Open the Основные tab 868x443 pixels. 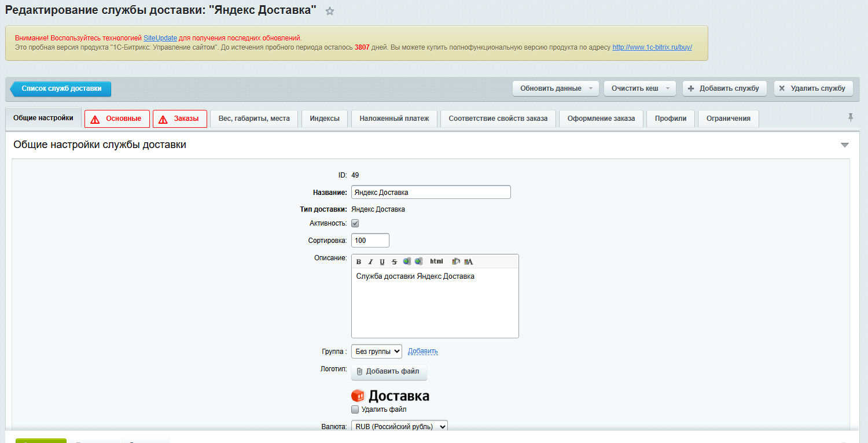tap(117, 119)
